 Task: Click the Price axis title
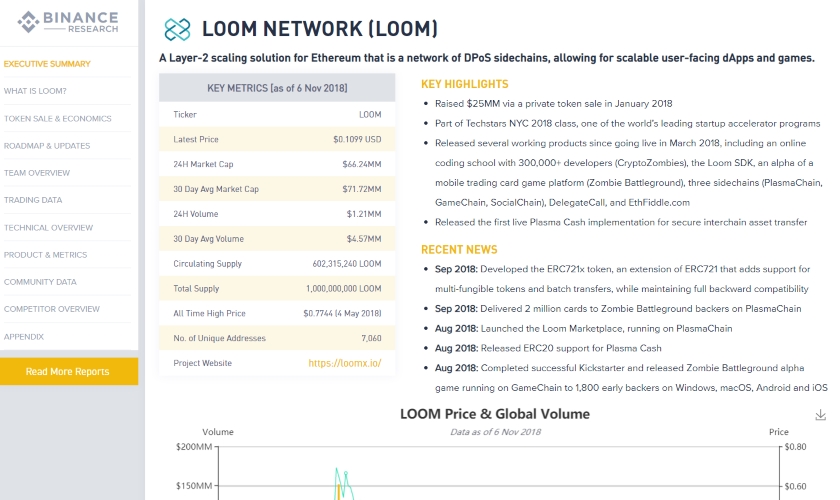point(779,432)
